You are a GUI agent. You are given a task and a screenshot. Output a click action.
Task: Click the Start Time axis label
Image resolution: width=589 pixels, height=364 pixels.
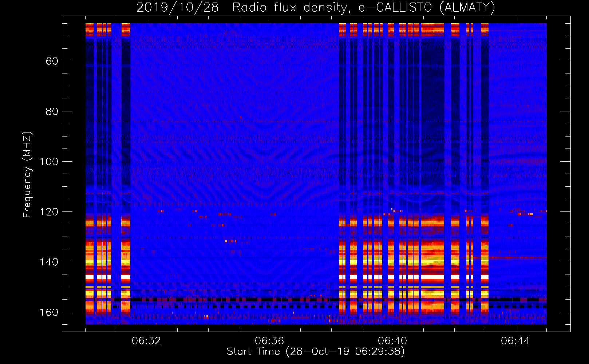point(316,352)
